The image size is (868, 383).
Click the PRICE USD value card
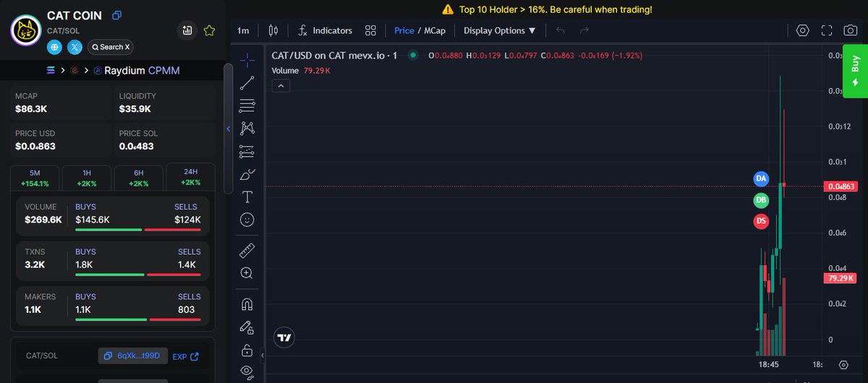click(61, 140)
